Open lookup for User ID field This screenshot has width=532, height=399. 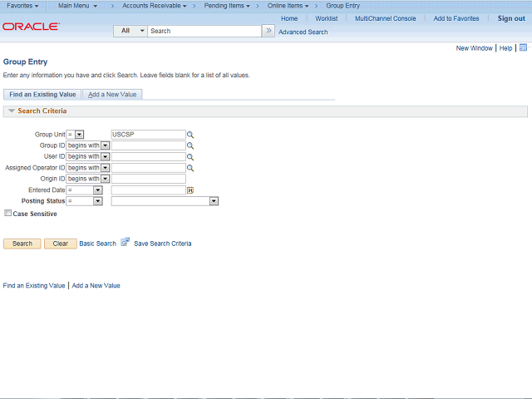pos(190,157)
